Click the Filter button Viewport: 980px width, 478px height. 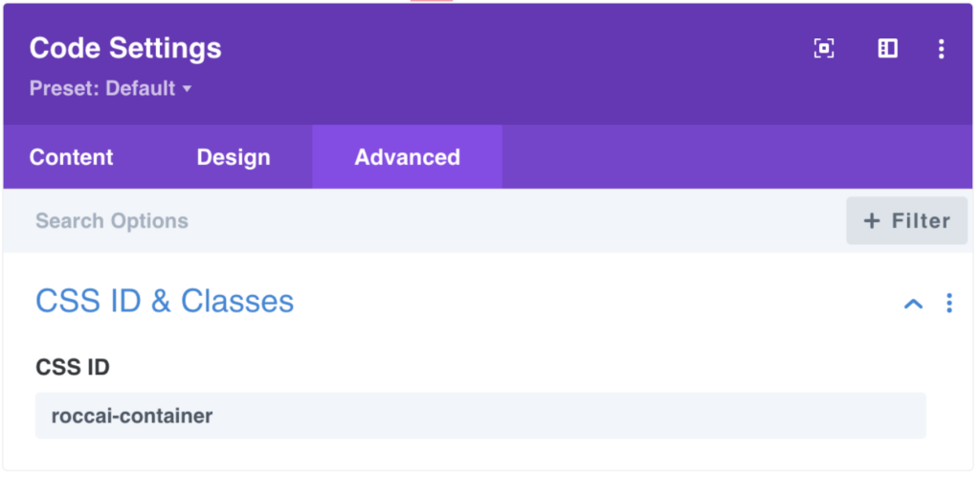click(x=907, y=221)
